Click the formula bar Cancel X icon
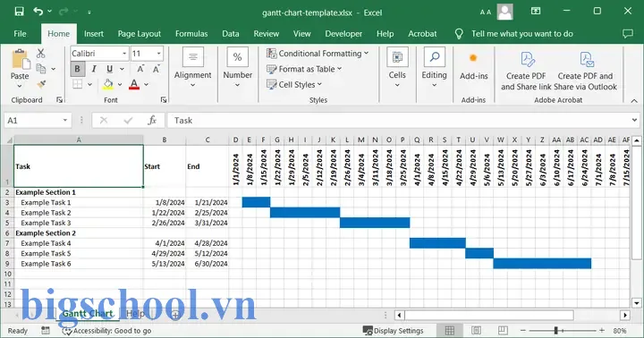 (x=104, y=121)
